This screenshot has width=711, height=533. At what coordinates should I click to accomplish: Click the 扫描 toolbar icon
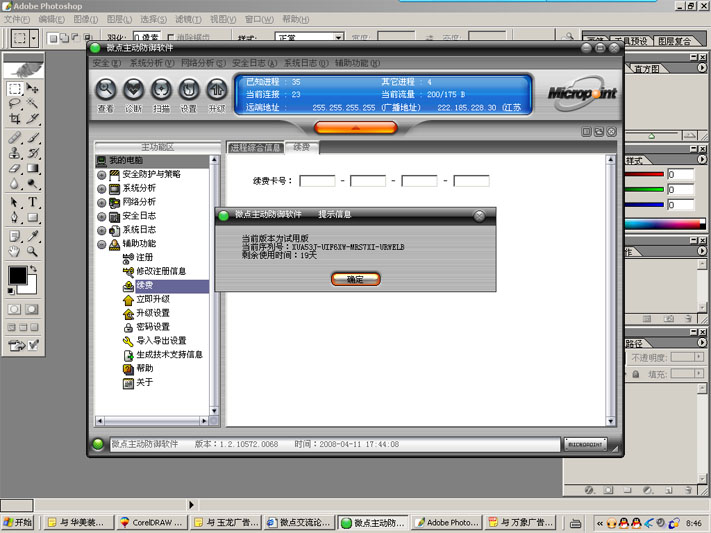(x=161, y=89)
